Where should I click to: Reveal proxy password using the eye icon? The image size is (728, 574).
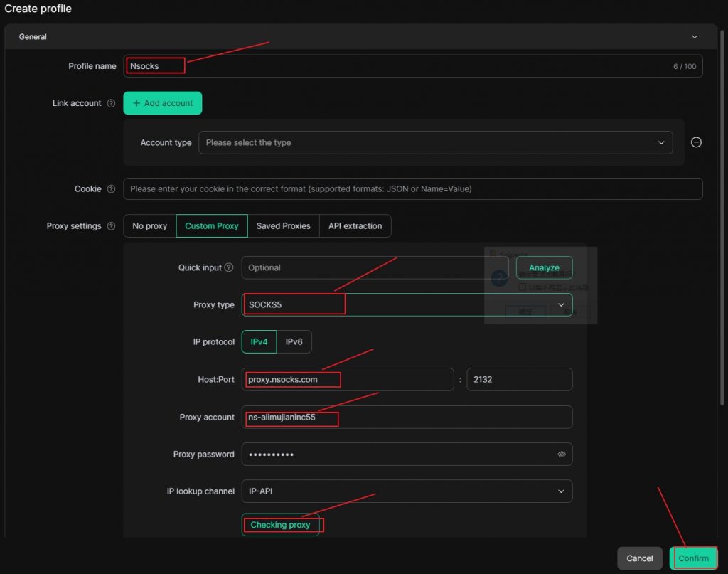click(562, 454)
